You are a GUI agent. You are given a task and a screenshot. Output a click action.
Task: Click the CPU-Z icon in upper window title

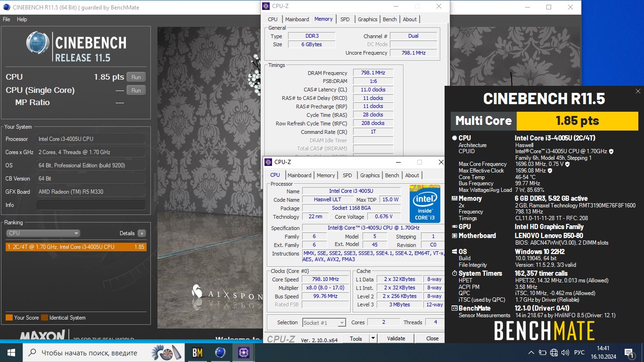[x=266, y=6]
